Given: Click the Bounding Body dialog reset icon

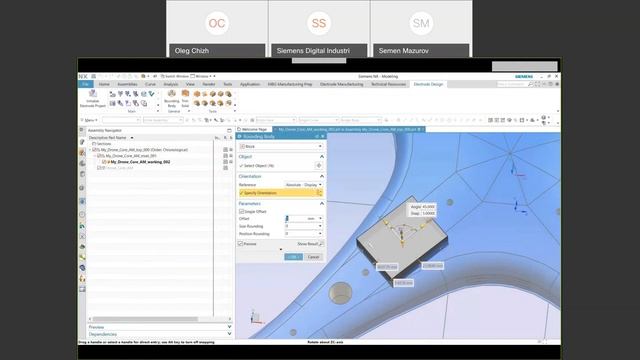Looking at the screenshot, I should [x=316, y=136].
